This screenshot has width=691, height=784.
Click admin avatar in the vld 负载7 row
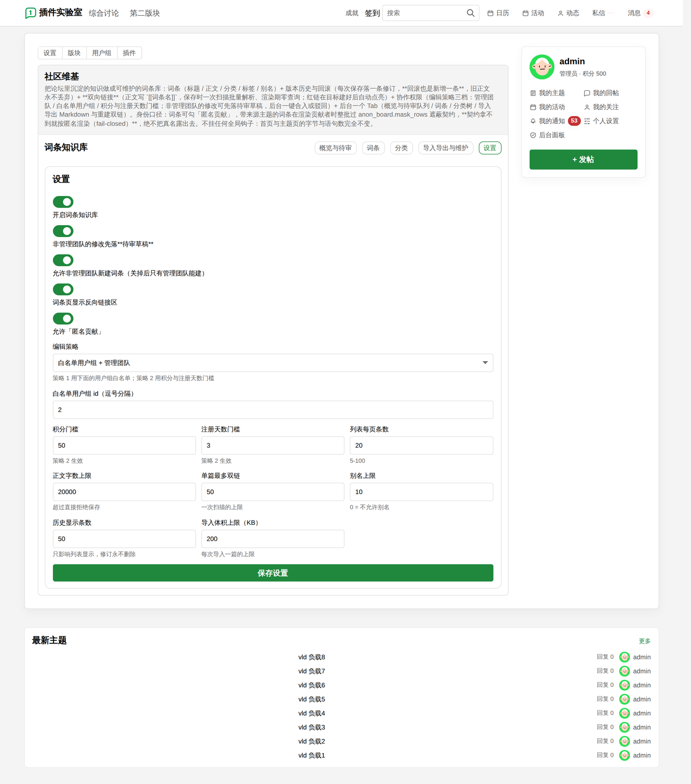coord(625,671)
